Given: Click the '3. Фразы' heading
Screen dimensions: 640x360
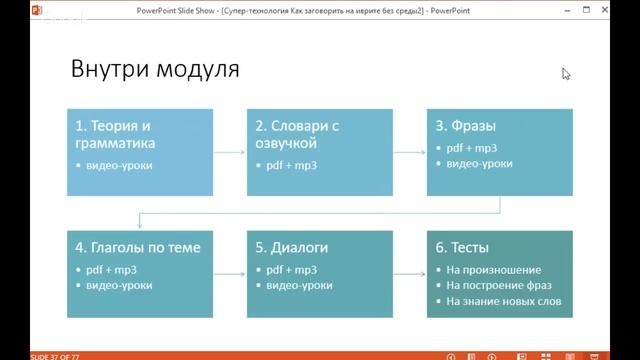Looking at the screenshot, I should [x=466, y=126].
